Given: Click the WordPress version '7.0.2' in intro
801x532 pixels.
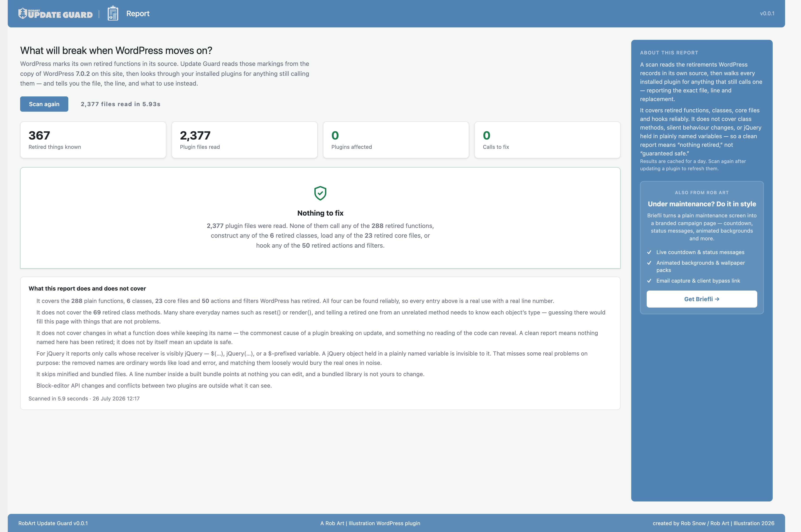Looking at the screenshot, I should [83, 74].
